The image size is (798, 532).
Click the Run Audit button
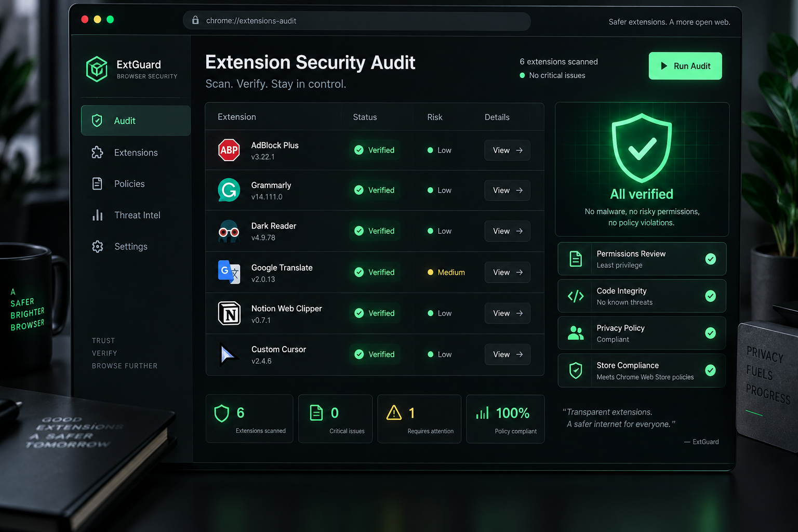coord(685,66)
